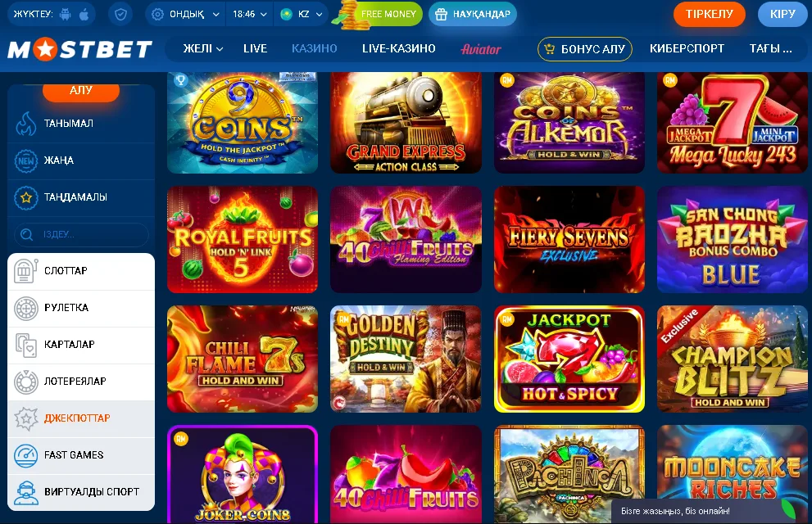Open Виртуалды спорт VR headset item
Image resolution: width=812 pixels, height=524 pixels.
(x=81, y=492)
